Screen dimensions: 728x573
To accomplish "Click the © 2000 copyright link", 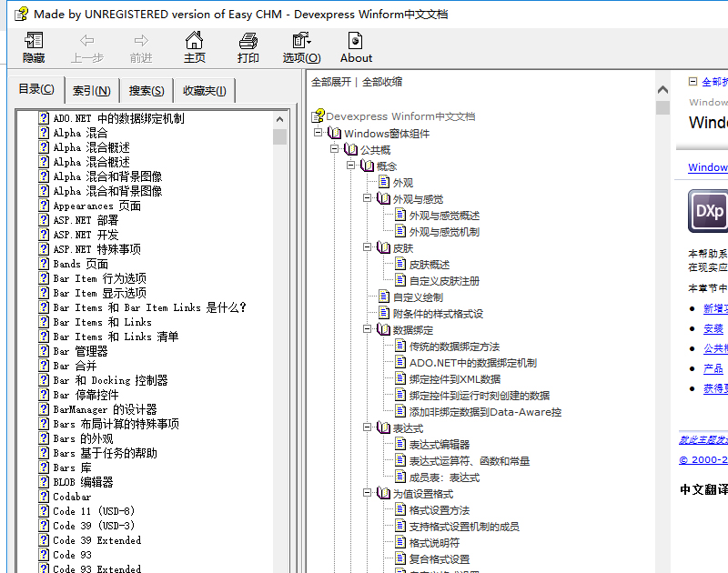I will (x=703, y=460).
